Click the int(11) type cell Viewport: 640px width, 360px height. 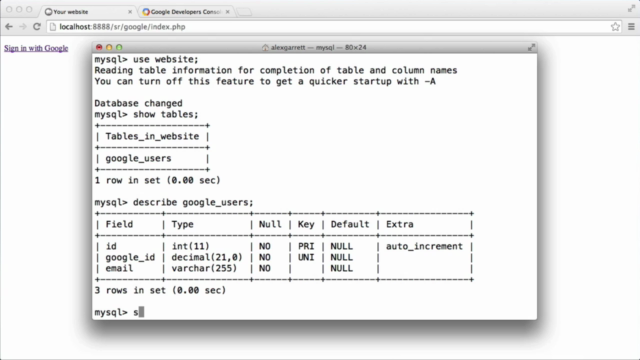pos(190,247)
